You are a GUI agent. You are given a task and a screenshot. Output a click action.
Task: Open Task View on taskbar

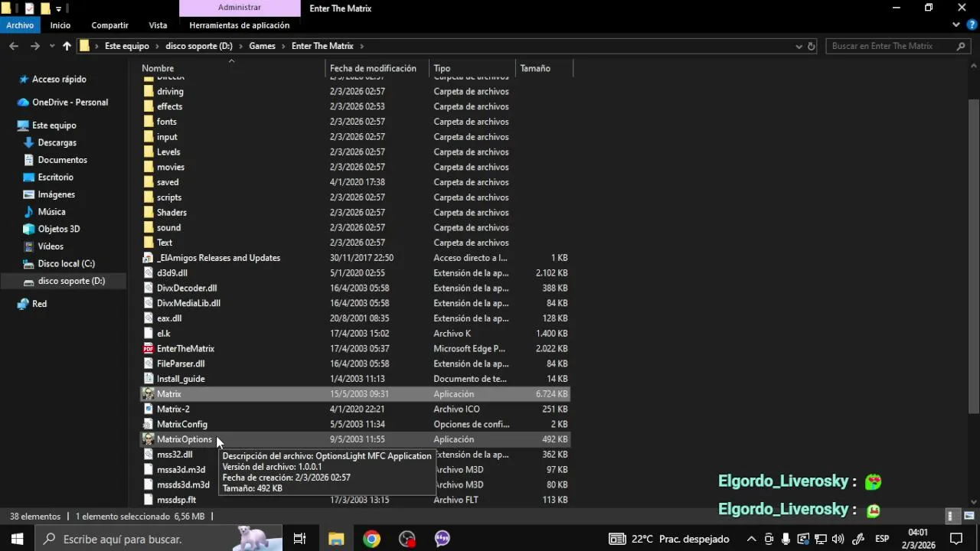coord(299,539)
